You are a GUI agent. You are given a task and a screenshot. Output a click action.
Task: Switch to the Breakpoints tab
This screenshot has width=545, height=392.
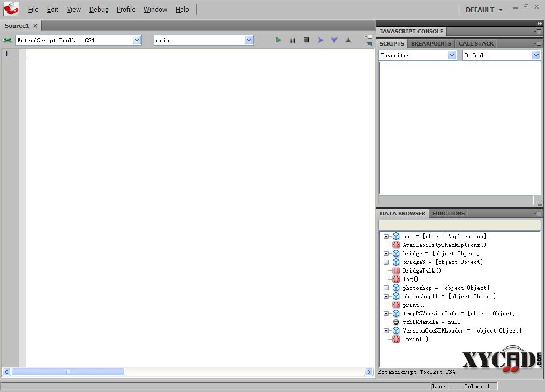(431, 43)
